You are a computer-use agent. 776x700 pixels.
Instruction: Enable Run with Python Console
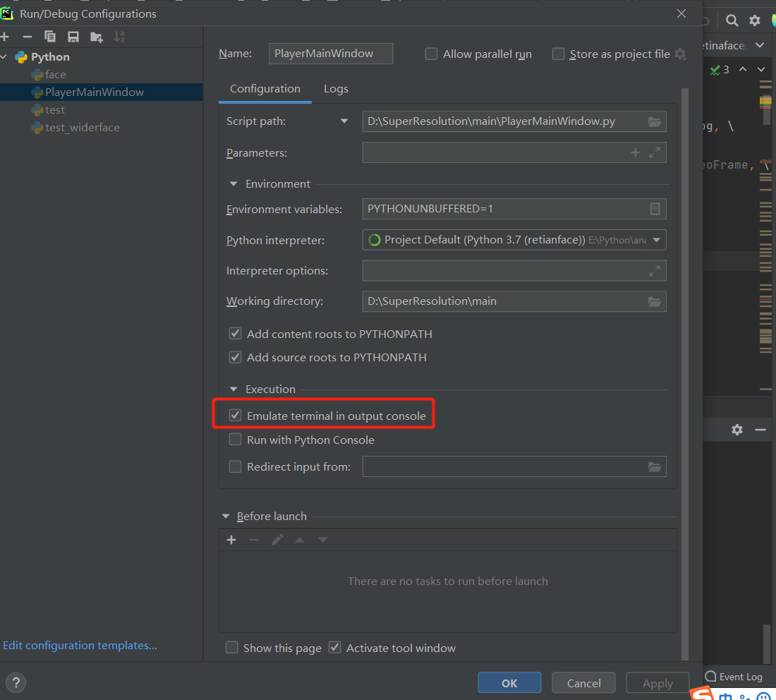pos(235,439)
